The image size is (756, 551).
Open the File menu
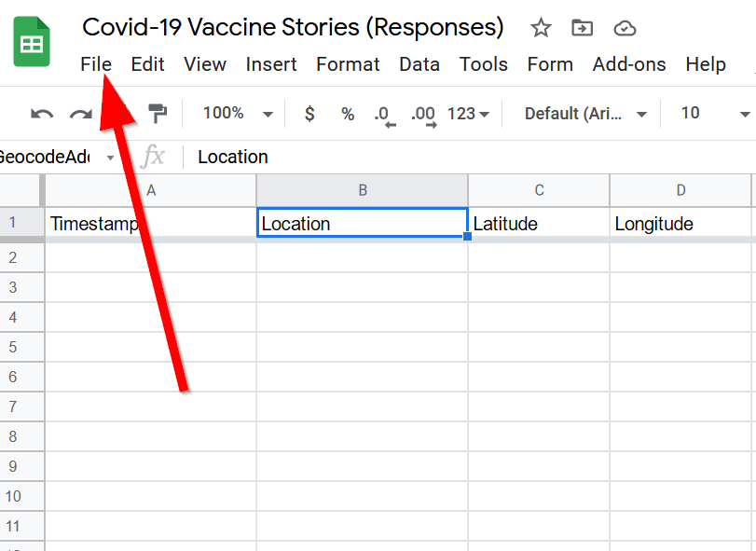96,64
